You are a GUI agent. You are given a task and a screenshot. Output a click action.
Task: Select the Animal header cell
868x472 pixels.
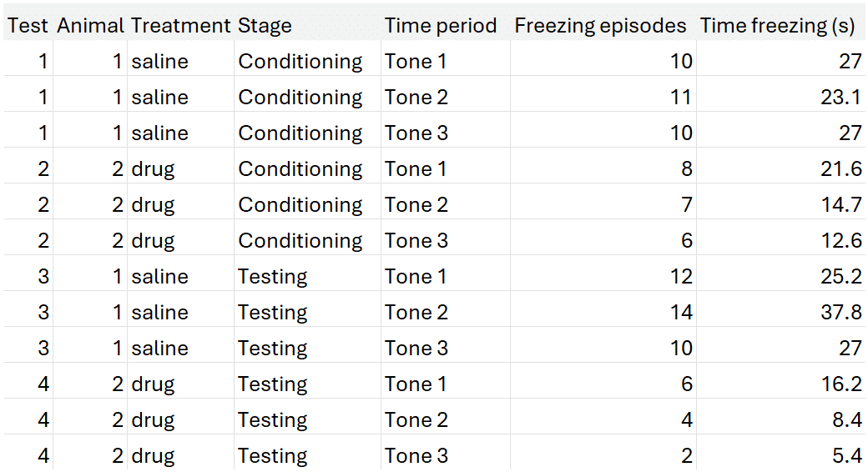point(90,26)
